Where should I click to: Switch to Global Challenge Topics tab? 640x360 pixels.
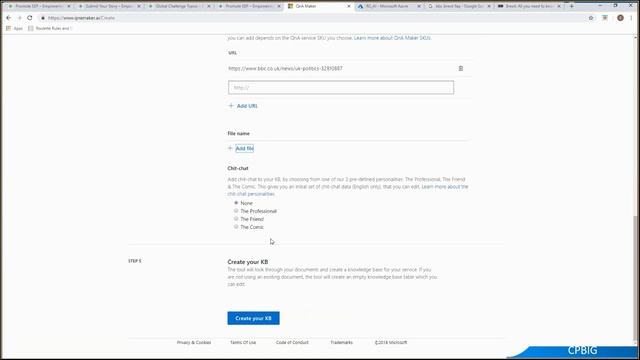[179, 7]
